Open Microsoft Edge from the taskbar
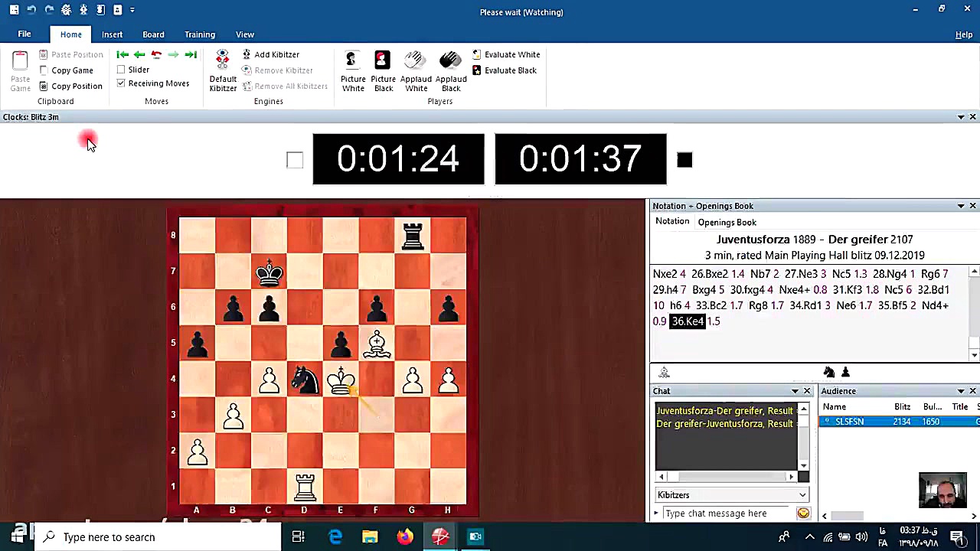 click(335, 537)
